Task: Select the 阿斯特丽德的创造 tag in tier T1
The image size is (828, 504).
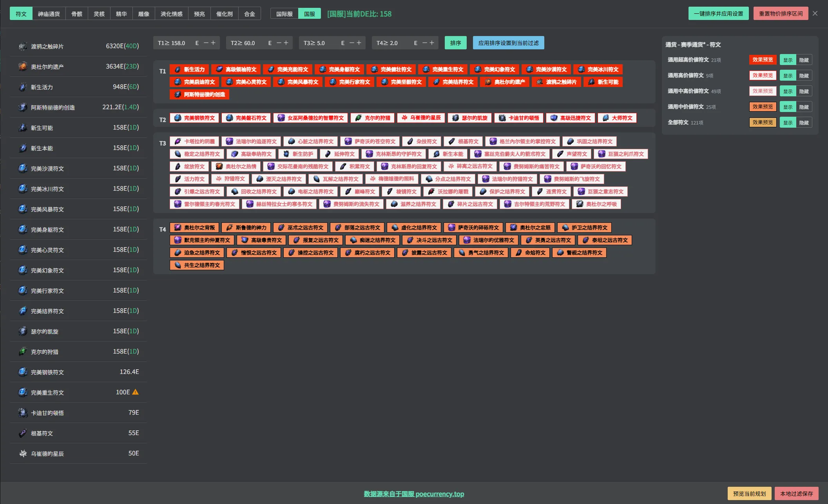Action: [199, 94]
